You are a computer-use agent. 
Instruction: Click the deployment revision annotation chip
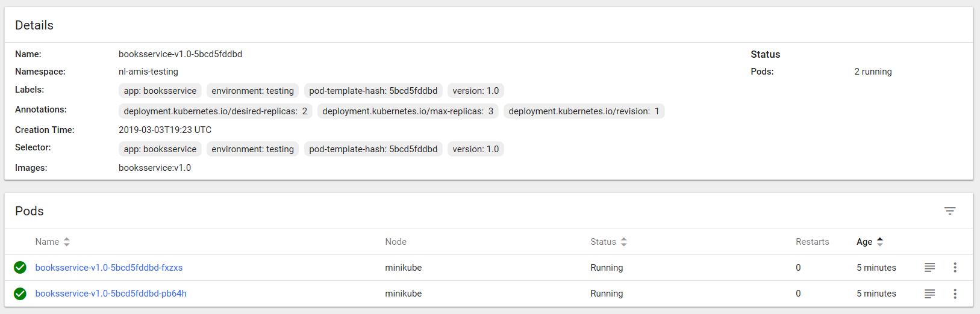(584, 111)
